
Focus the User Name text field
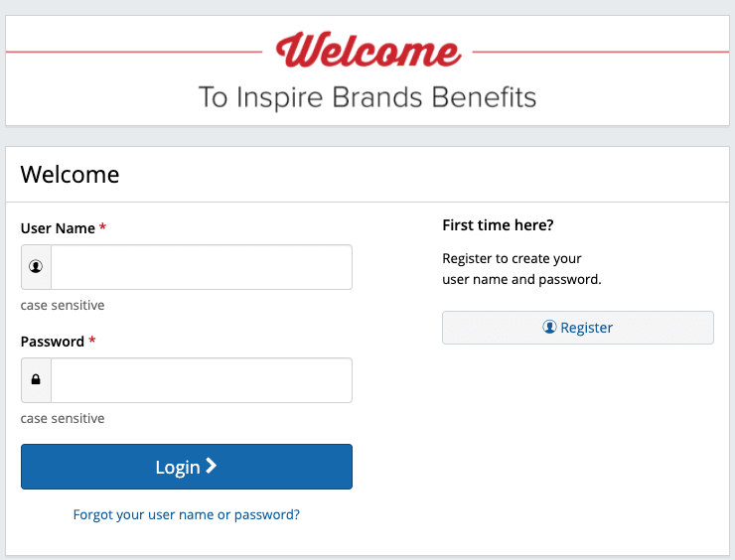pos(202,267)
